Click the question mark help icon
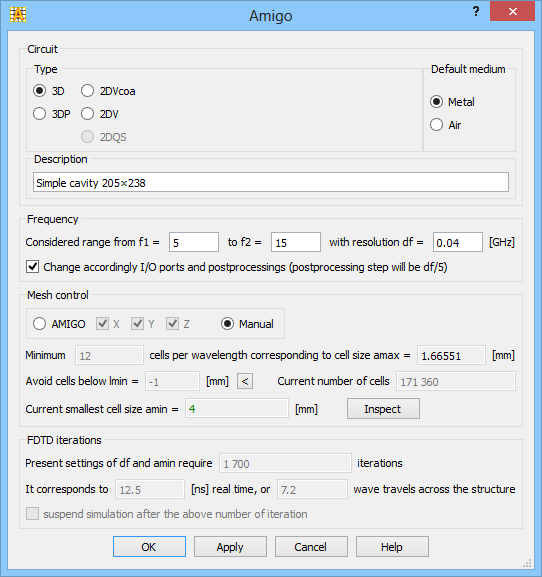Viewport: 542px width, 577px height. point(476,11)
